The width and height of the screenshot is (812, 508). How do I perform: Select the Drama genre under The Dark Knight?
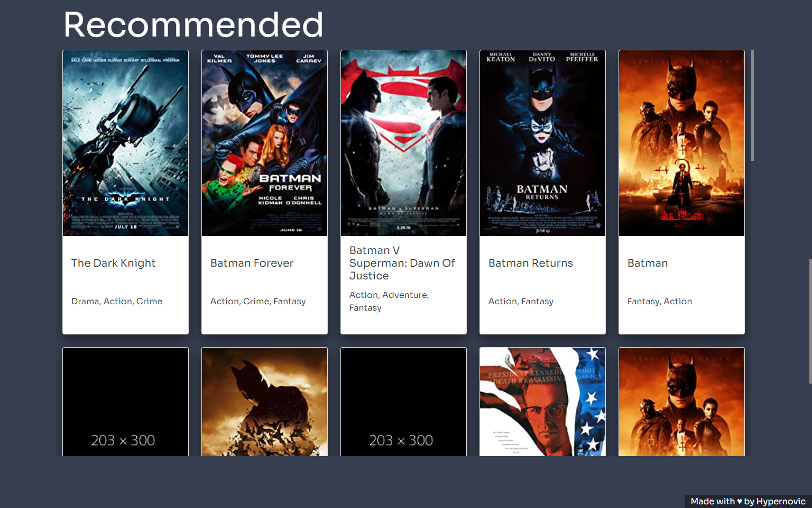pyautogui.click(x=85, y=301)
